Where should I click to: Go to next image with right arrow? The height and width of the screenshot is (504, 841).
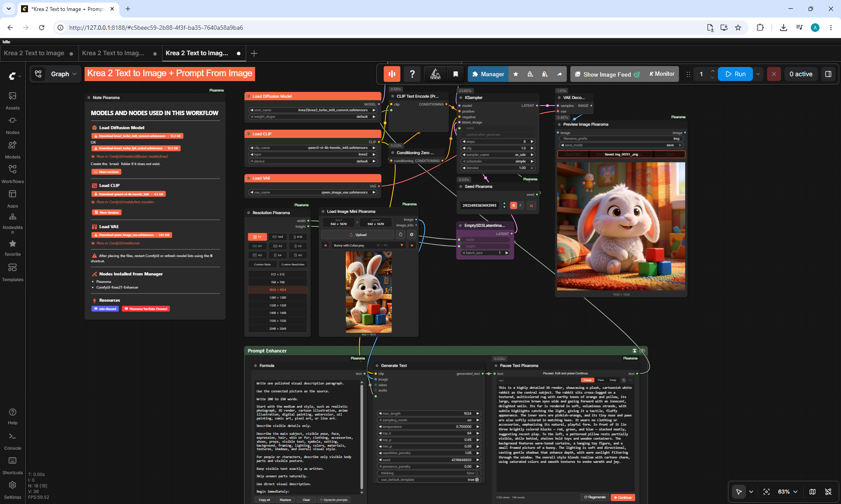(x=412, y=246)
